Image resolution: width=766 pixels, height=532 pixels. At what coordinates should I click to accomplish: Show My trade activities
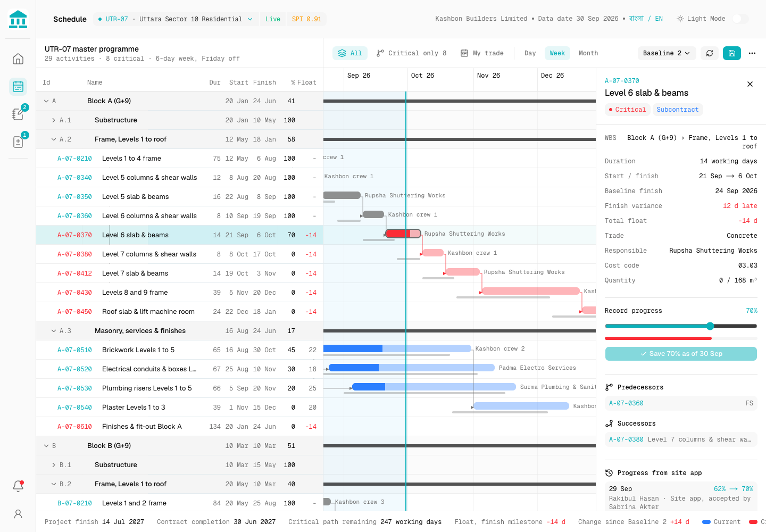(482, 53)
